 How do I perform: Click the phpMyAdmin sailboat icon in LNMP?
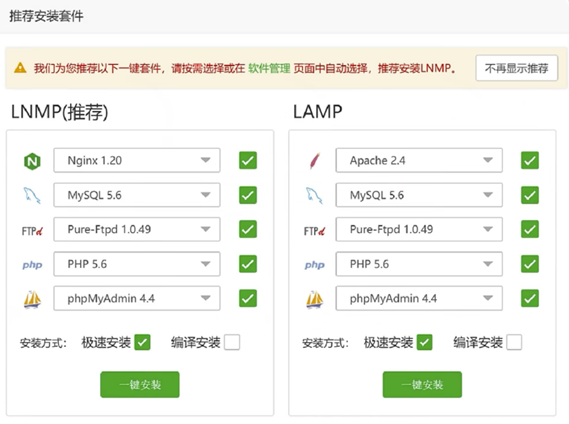[x=32, y=299]
